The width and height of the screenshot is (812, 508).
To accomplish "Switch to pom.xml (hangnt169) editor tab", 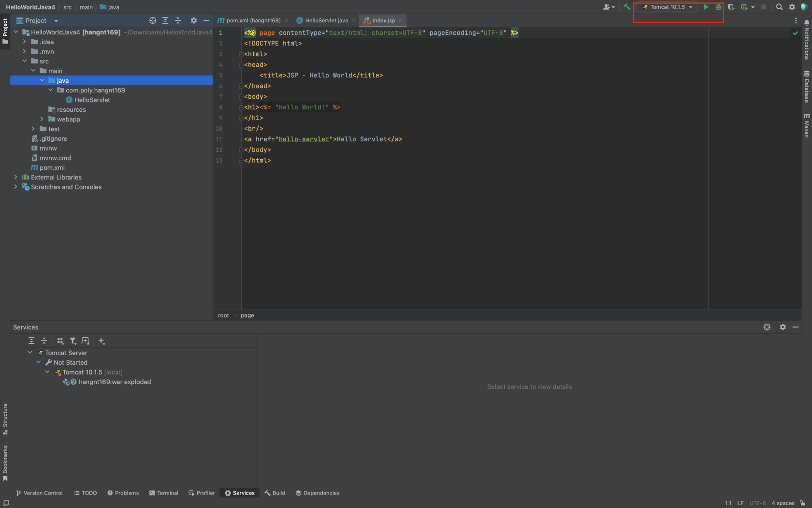I will [253, 20].
